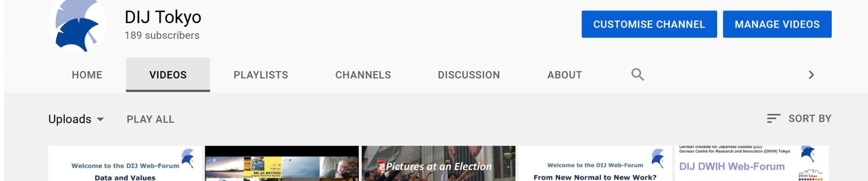This screenshot has height=181, width=868.
Task: Select the Videos tab
Action: click(168, 75)
